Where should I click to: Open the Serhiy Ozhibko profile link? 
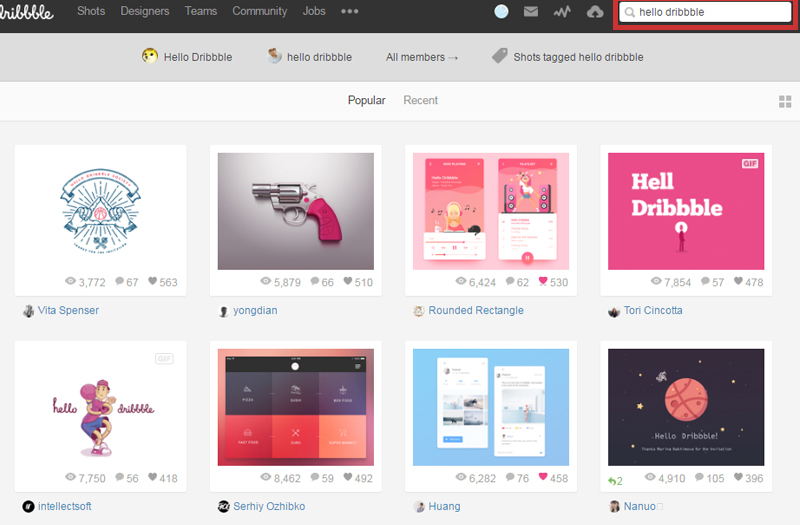[x=269, y=506]
